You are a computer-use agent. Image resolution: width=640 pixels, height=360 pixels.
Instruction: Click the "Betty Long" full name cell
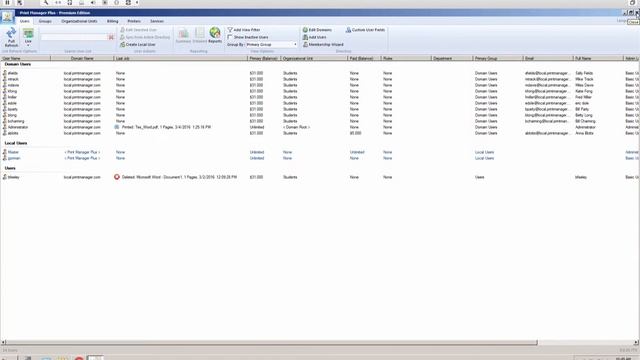[584, 115]
